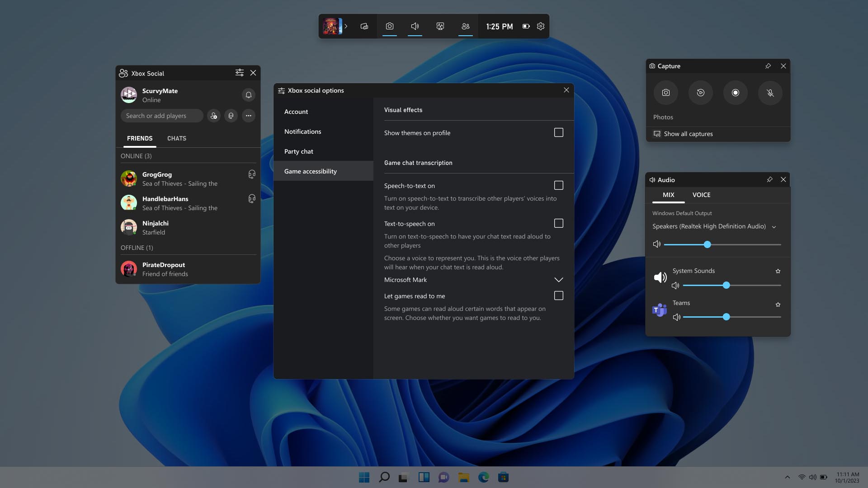Screen dimensions: 868x488
Task: Click the add friend icon in Xbox Social
Action: point(213,116)
